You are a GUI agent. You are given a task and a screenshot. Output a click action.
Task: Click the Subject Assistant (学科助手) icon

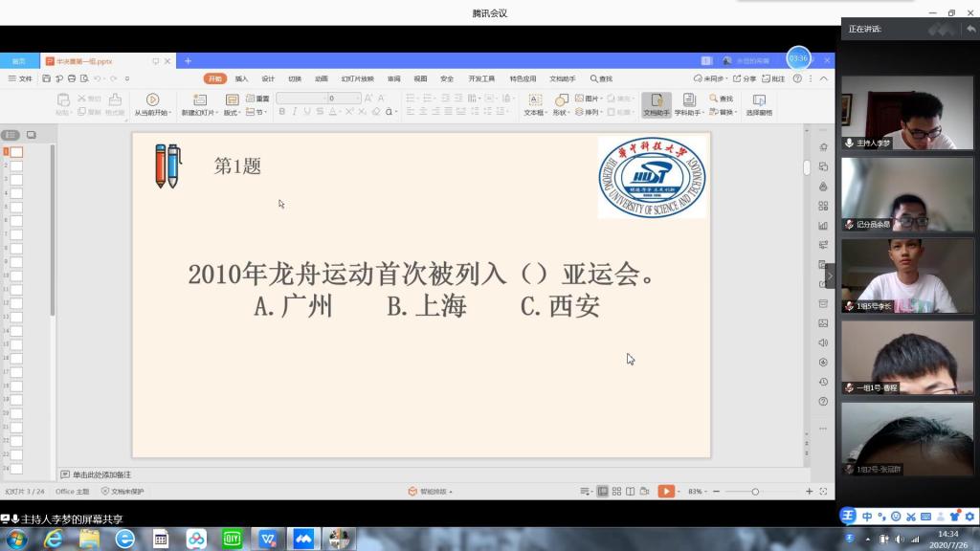[x=689, y=99]
